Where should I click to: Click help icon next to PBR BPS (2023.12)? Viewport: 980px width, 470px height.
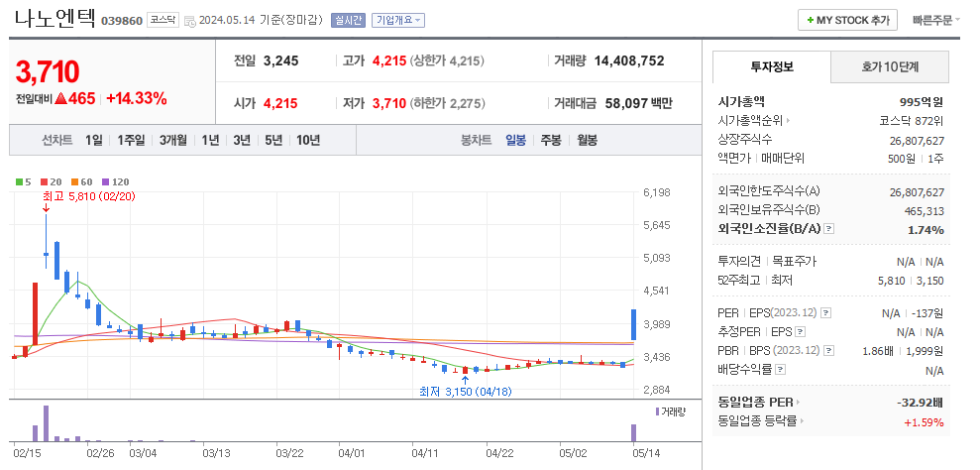point(828,350)
